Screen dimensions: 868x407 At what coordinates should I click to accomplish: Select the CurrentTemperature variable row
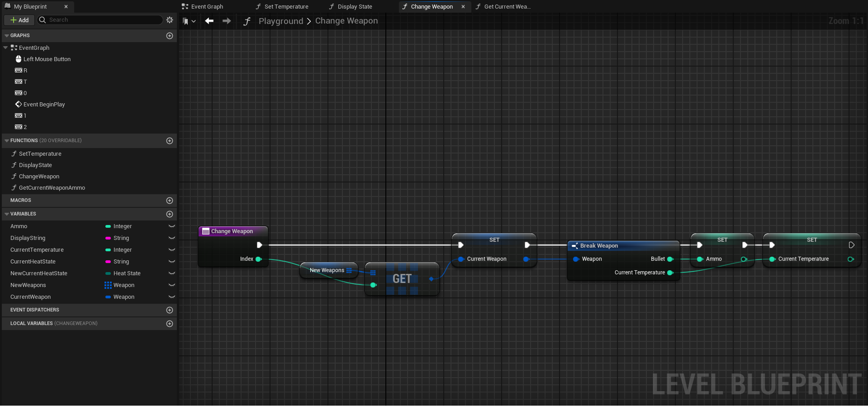[89, 250]
